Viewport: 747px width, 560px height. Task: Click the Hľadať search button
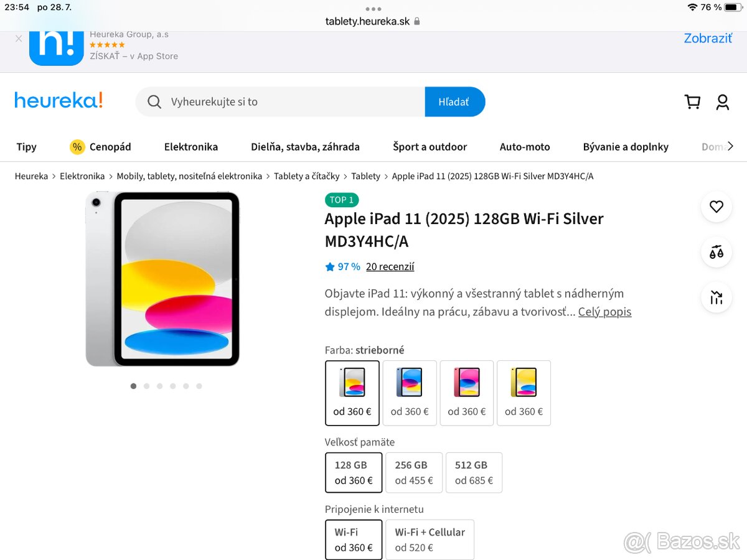click(x=454, y=102)
